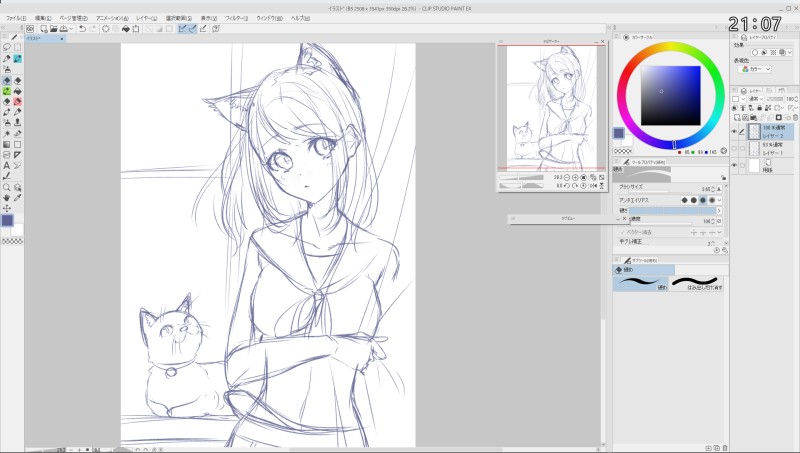Select the green-highlighted tool icon
This screenshot has height=453, width=800.
(7, 91)
